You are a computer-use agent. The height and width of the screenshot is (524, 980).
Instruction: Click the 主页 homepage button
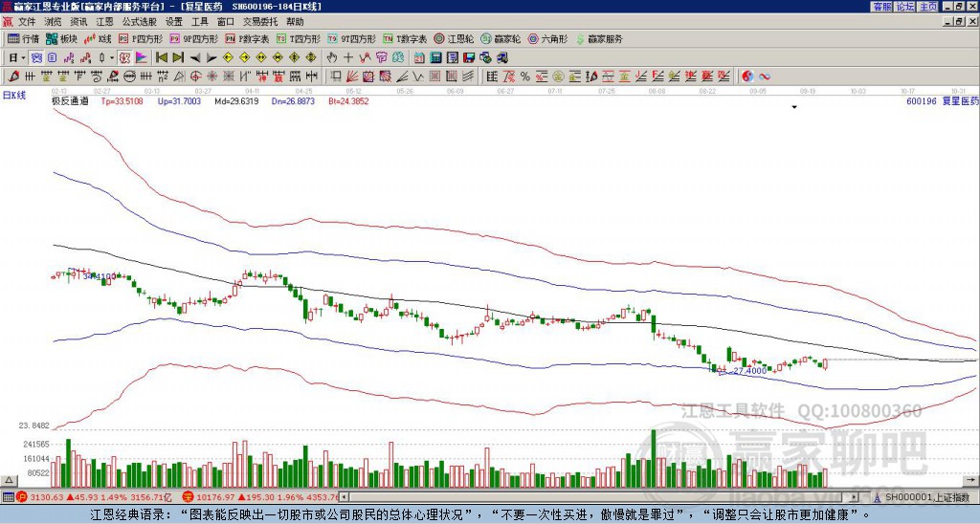pyautogui.click(x=928, y=7)
